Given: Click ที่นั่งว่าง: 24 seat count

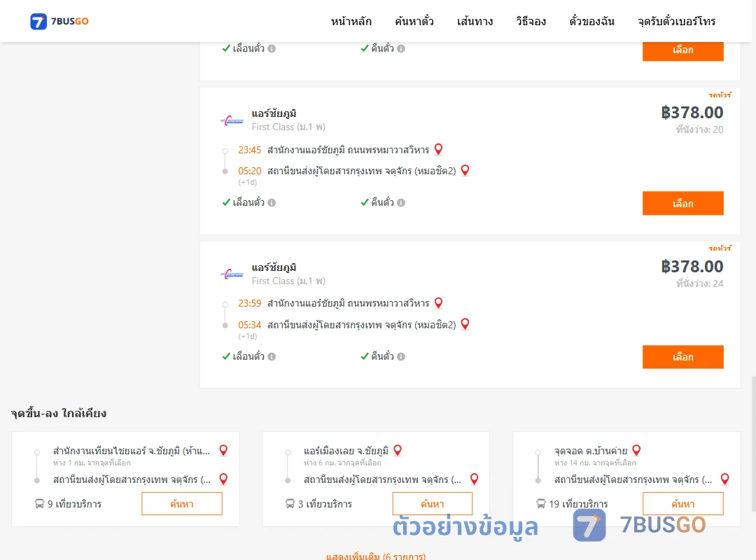Looking at the screenshot, I should coord(699,283).
